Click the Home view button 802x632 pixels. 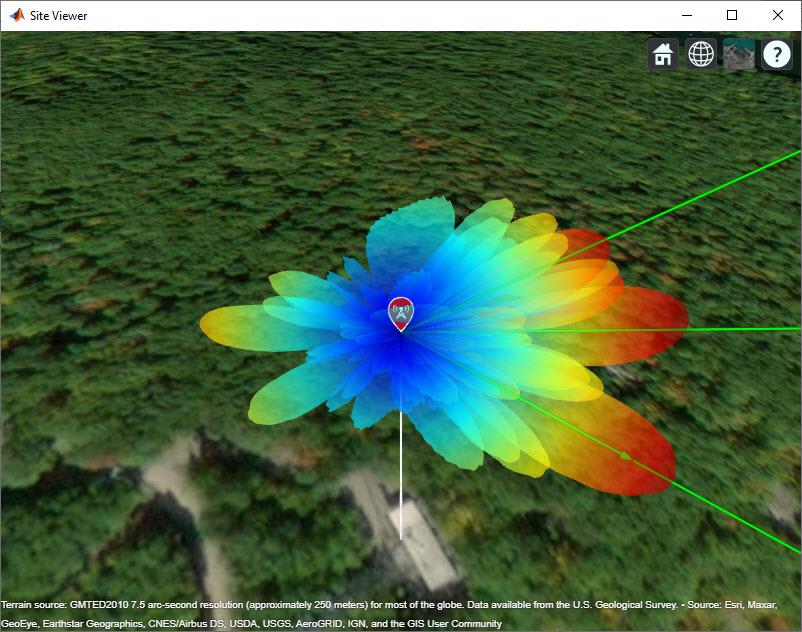[663, 54]
